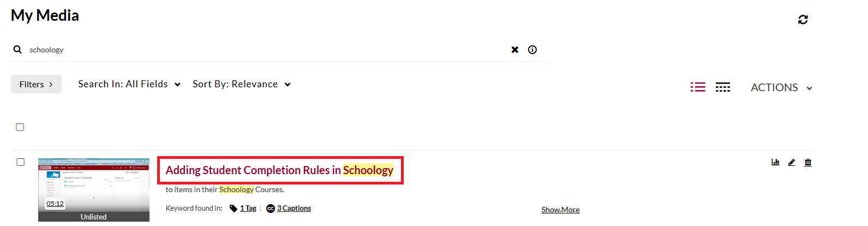The height and width of the screenshot is (226, 868).
Task: Open the ACTIONS menu
Action: coord(781,87)
